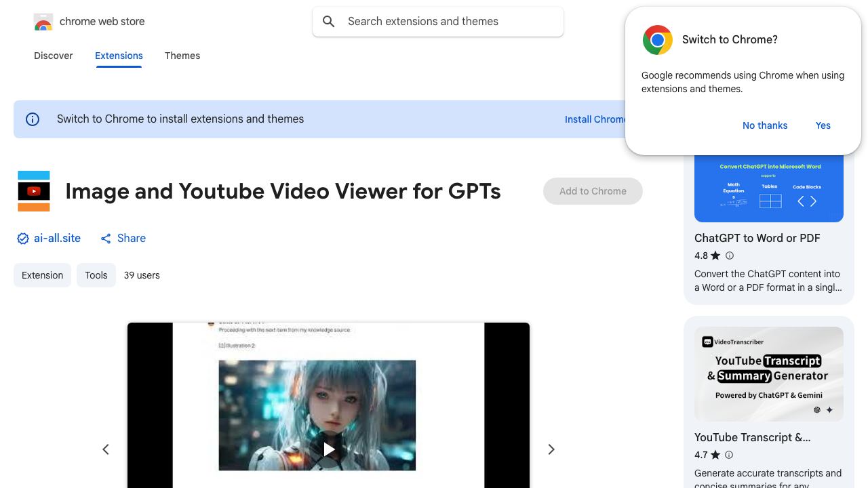Image resolution: width=868 pixels, height=488 pixels.
Task: Click the Share link text
Action: [x=132, y=239]
